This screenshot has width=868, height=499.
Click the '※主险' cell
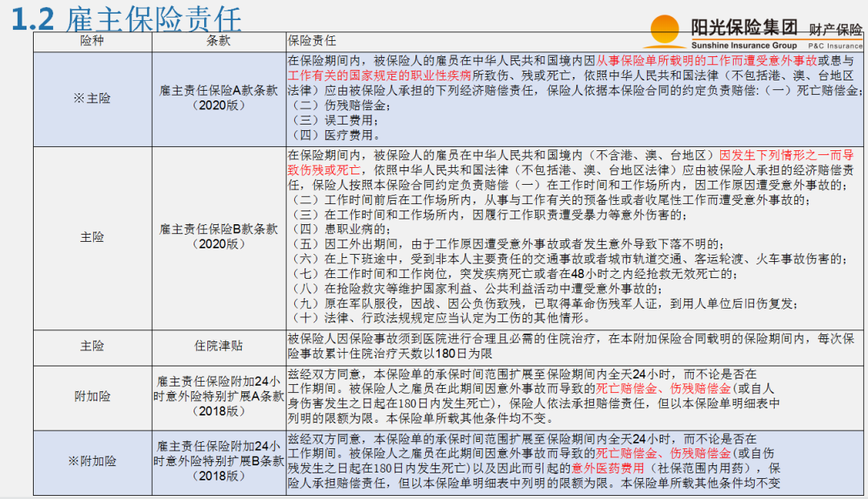92,99
